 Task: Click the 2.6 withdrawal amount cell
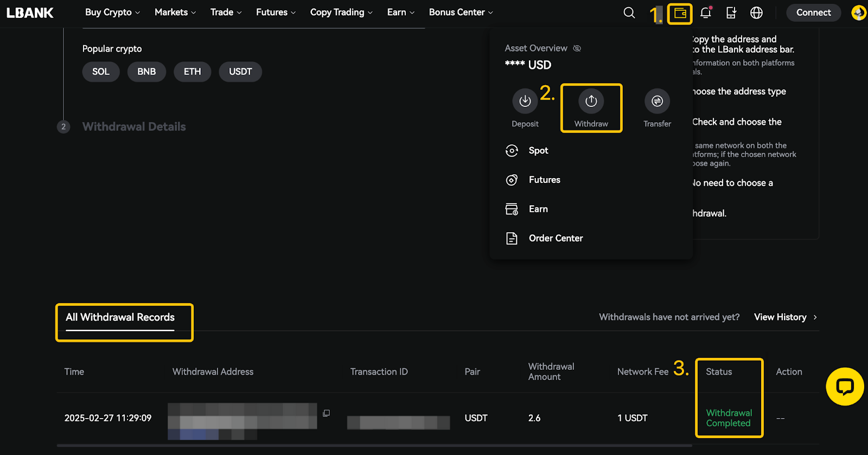click(x=534, y=418)
